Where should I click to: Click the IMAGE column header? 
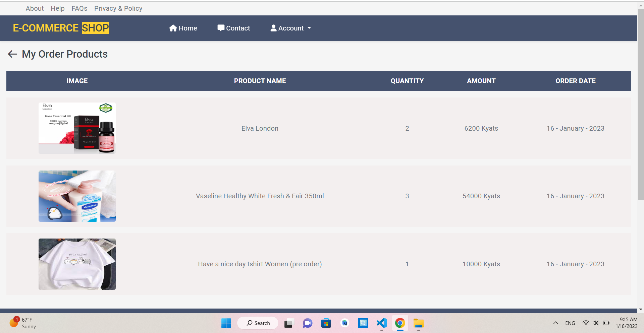(77, 81)
